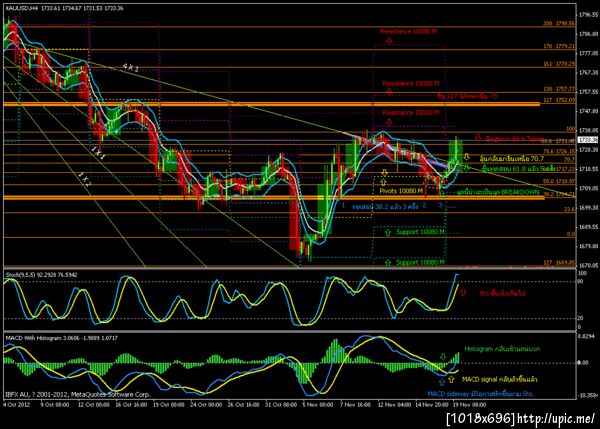Select the Fibonacci label 200 1790.56
Image resolution: width=600 pixels, height=429 pixels.
[559, 24]
